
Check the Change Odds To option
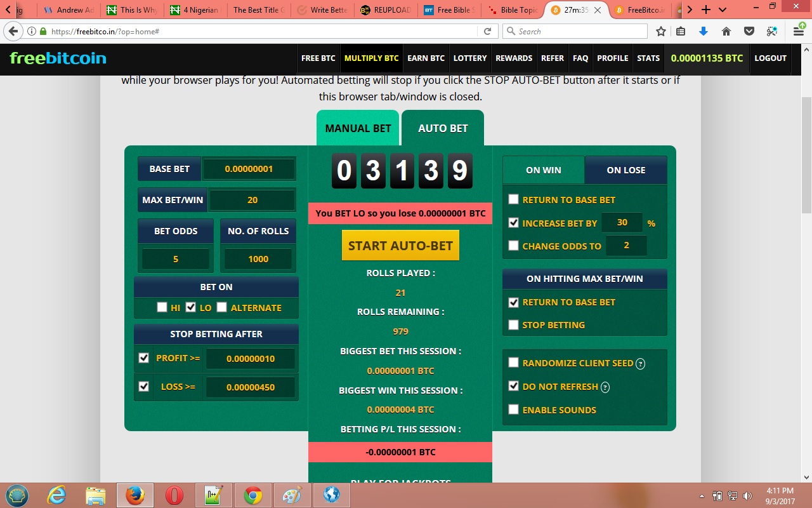click(514, 246)
